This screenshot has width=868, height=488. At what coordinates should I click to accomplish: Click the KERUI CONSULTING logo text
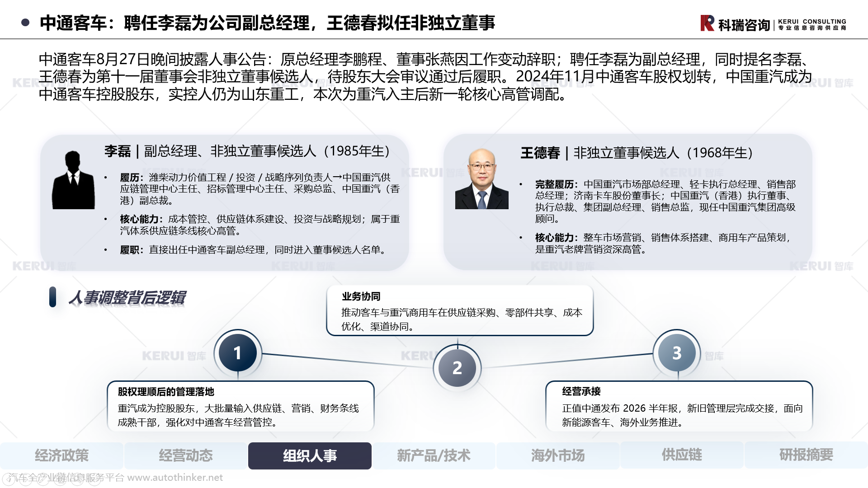tap(812, 21)
